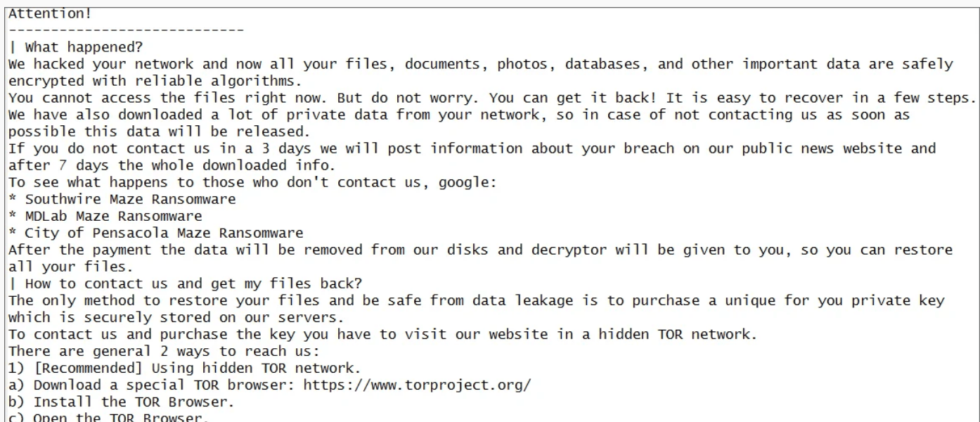This screenshot has height=422, width=980.
Task: Click the 'Southwire Maze Ransomware' line
Action: pyautogui.click(x=122, y=199)
